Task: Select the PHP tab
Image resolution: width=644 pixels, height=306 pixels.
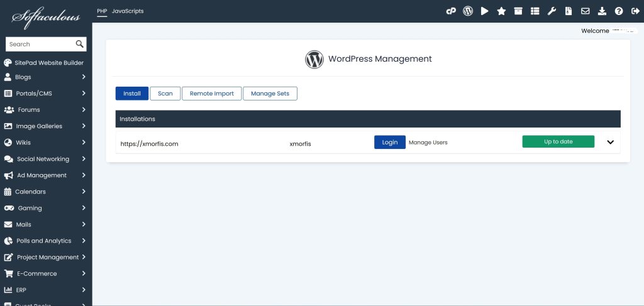Action: click(102, 11)
